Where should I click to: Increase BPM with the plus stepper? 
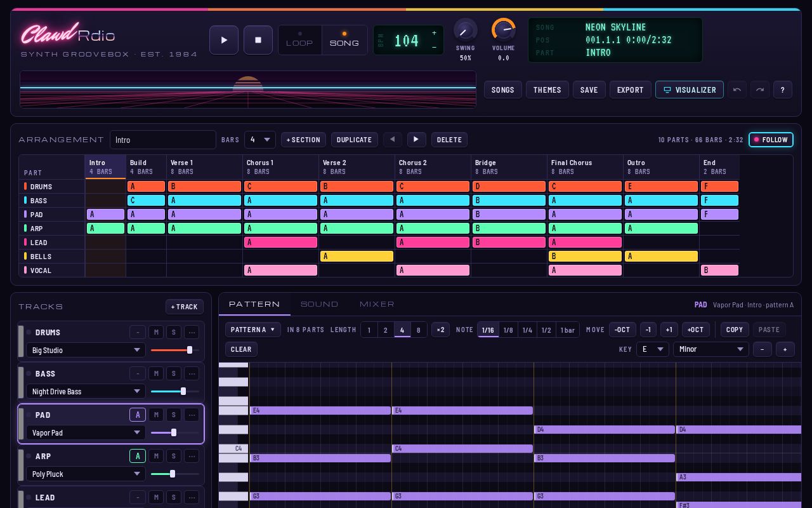click(x=434, y=33)
